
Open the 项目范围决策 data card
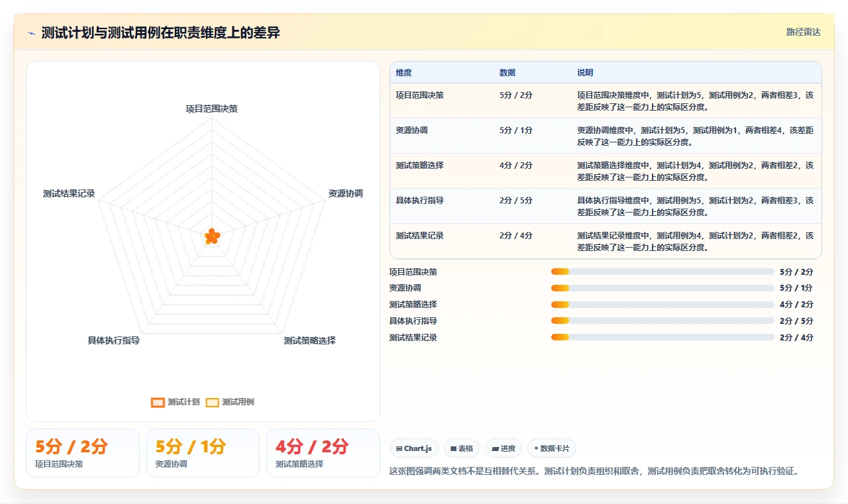(83, 453)
